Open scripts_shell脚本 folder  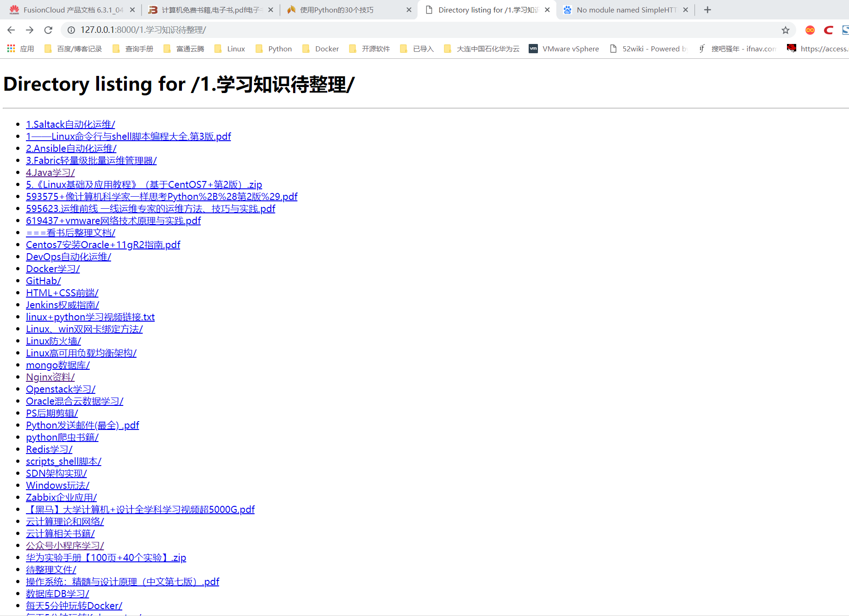pyautogui.click(x=63, y=461)
